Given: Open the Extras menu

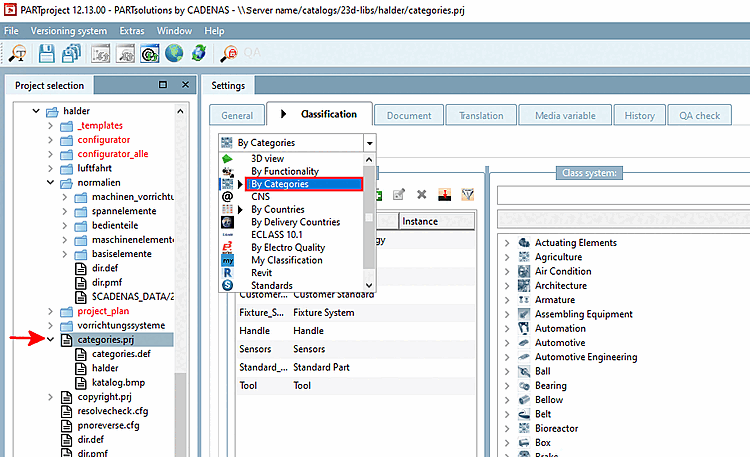Looking at the screenshot, I should 132,31.
